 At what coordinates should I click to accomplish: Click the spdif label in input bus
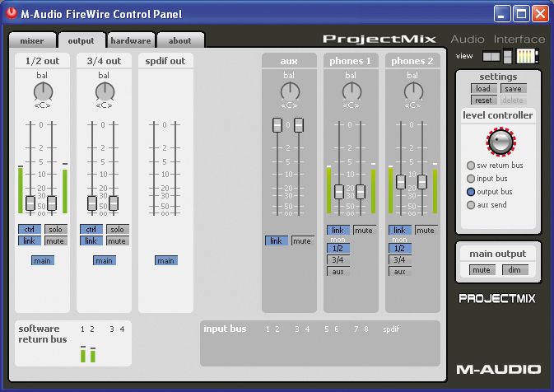click(x=391, y=329)
